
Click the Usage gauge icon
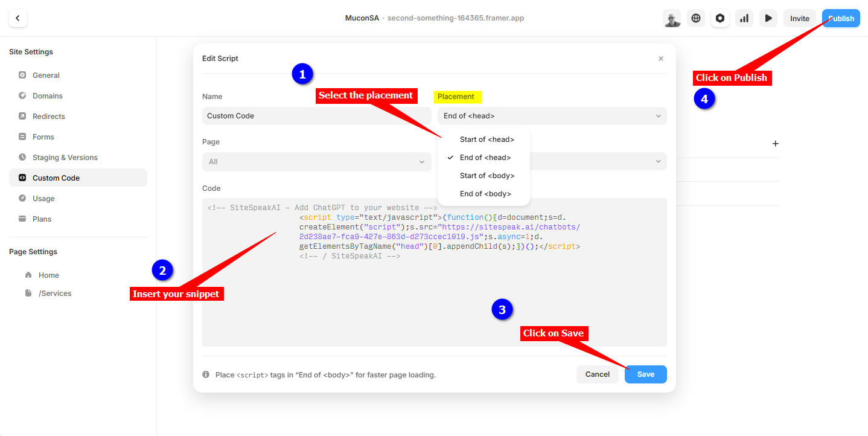coord(22,198)
